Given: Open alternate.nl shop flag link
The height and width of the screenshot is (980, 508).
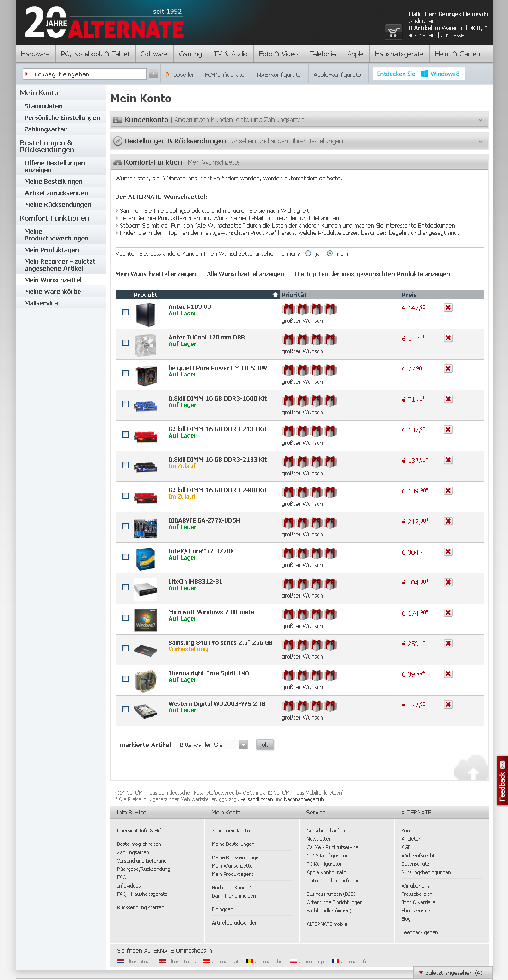Looking at the screenshot, I should tap(135, 962).
